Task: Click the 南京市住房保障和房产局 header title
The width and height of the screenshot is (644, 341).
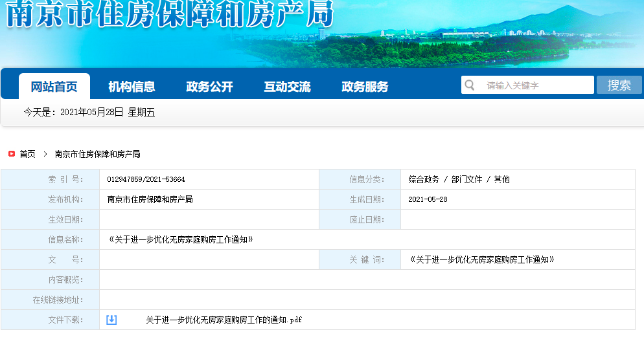Action: click(x=170, y=13)
